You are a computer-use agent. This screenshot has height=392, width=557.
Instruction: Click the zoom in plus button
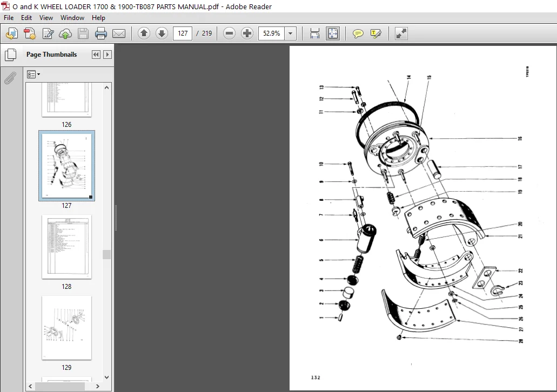point(247,33)
